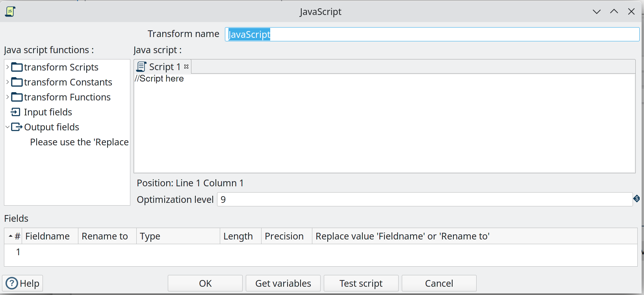Click the JavaScript app icon in title bar

pyautogui.click(x=10, y=11)
